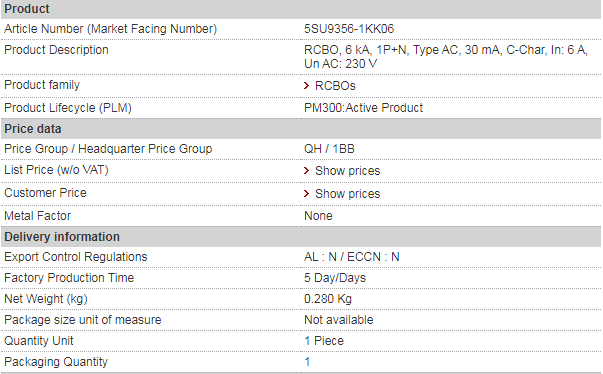Click the Article Number (Market Facing Number) label

pyautogui.click(x=110, y=29)
